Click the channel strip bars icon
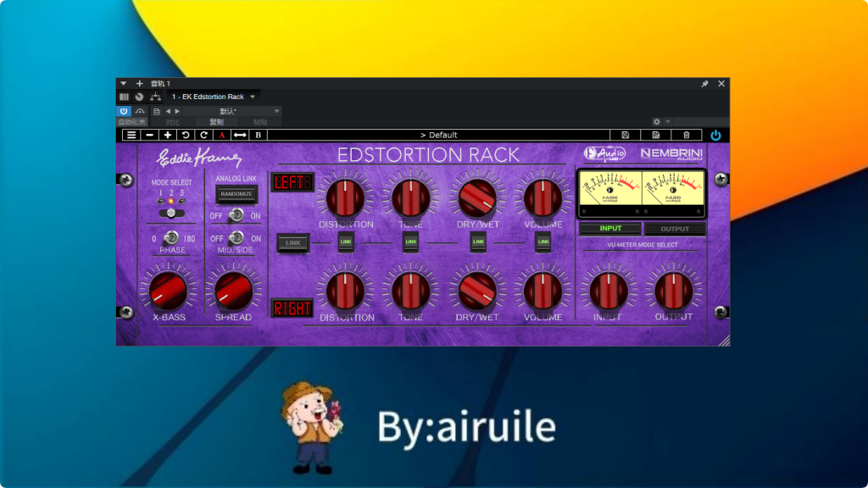 tap(124, 97)
